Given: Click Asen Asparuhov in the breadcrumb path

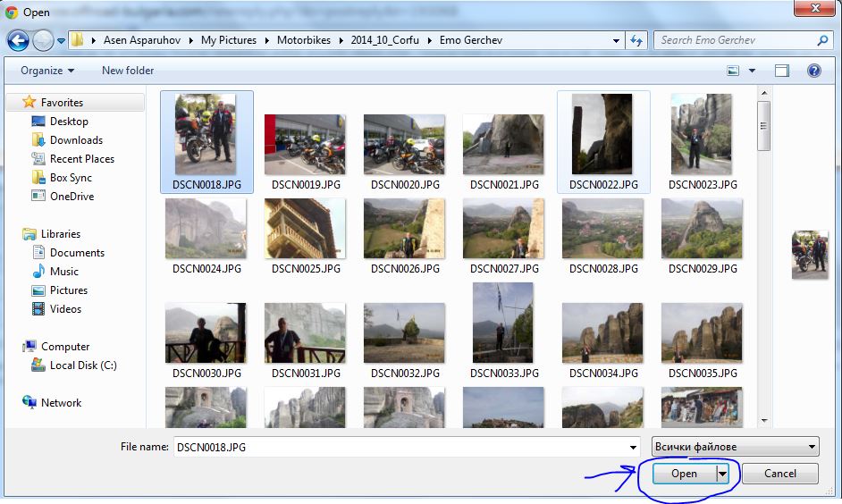Looking at the screenshot, I should coord(142,40).
